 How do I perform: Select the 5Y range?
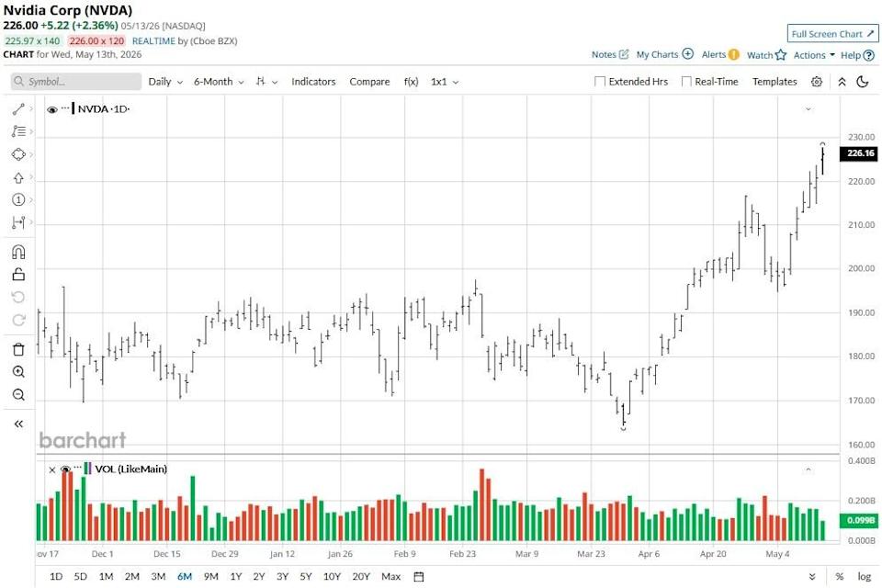tap(305, 577)
